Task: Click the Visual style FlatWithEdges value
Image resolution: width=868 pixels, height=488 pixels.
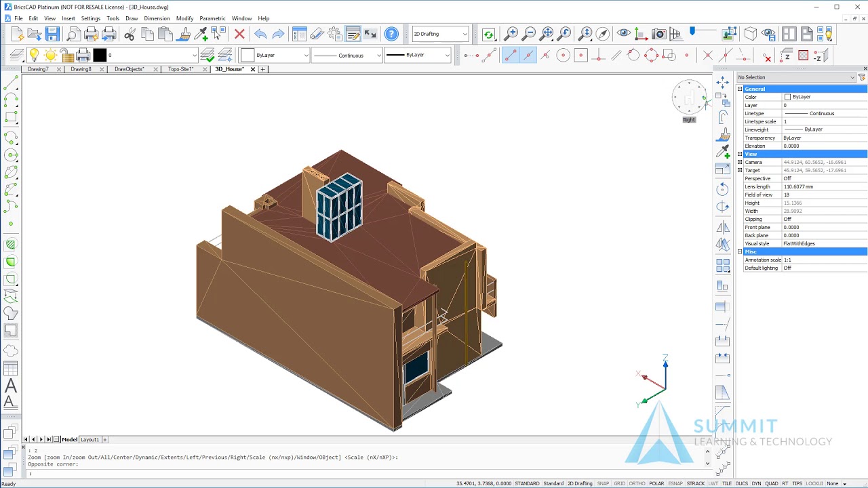Action: click(x=825, y=243)
